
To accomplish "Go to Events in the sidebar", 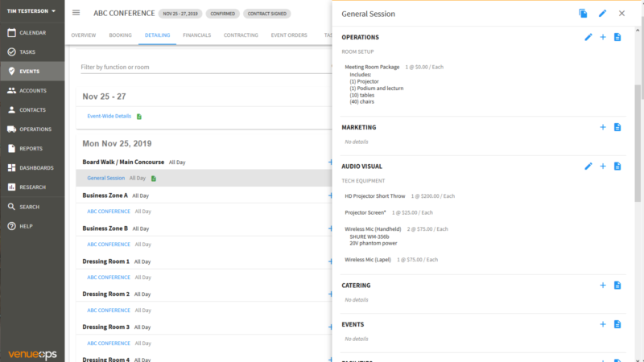I will pyautogui.click(x=32, y=72).
